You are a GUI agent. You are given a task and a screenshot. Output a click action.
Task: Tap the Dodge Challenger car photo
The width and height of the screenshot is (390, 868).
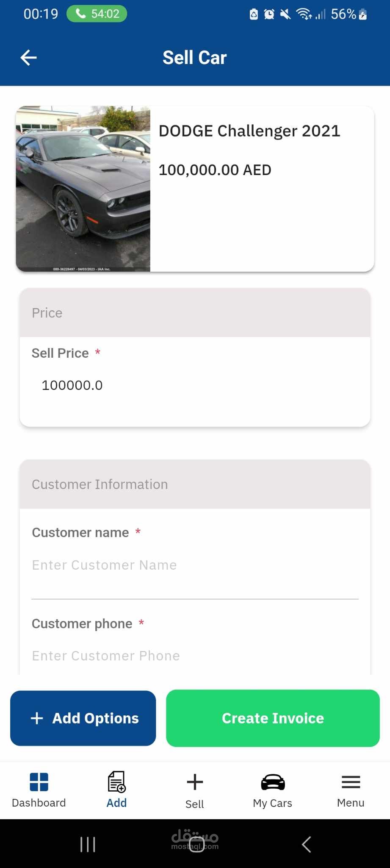[x=83, y=189]
